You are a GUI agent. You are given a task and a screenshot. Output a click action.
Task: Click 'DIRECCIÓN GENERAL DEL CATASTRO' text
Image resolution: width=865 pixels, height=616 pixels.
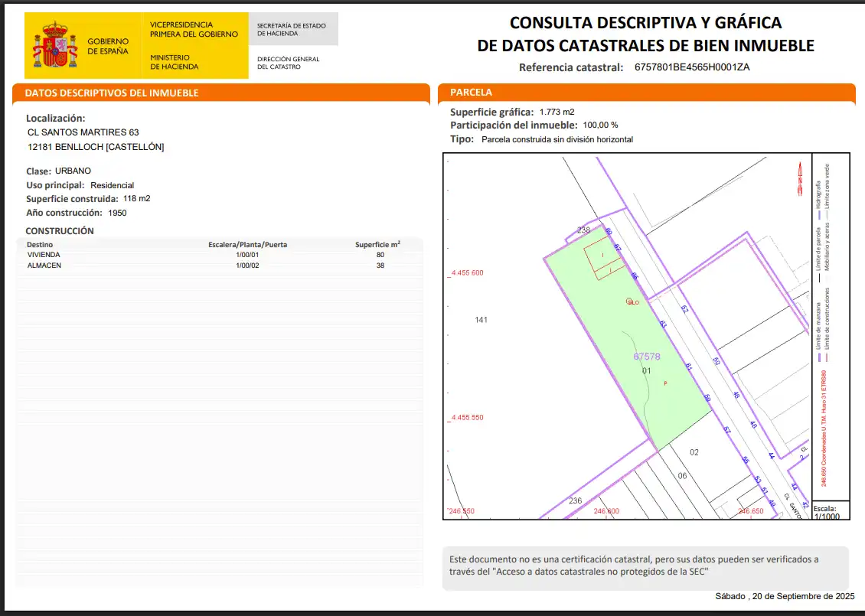pos(288,63)
